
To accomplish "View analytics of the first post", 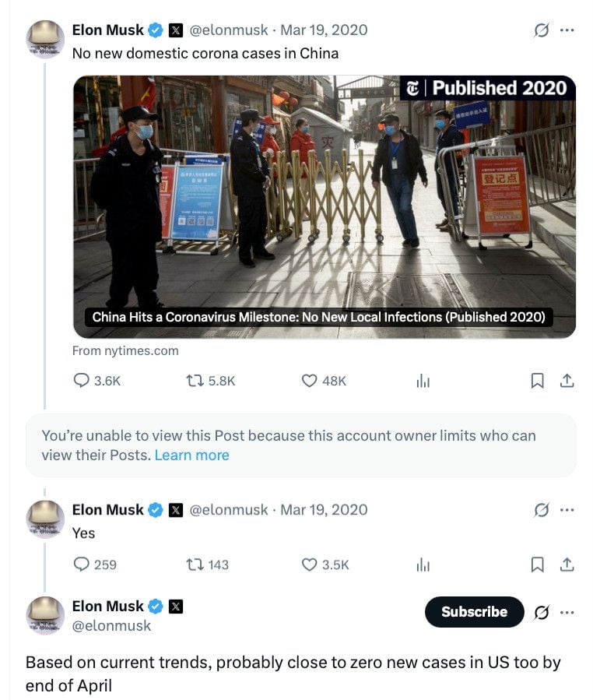I will [423, 381].
